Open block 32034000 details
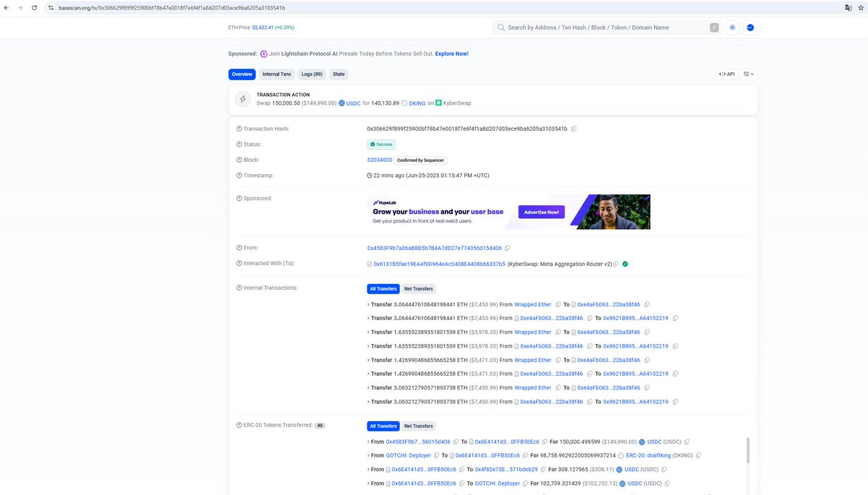 tap(379, 159)
